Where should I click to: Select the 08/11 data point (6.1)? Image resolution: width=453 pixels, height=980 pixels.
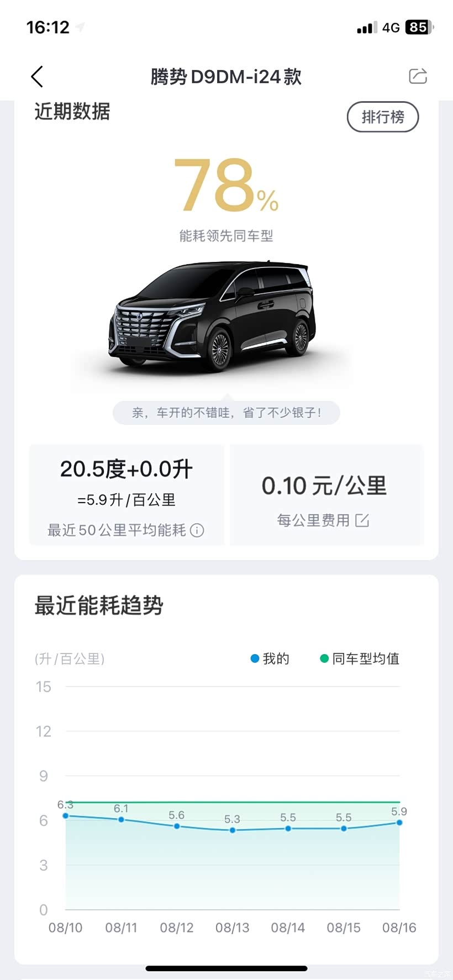tap(121, 819)
